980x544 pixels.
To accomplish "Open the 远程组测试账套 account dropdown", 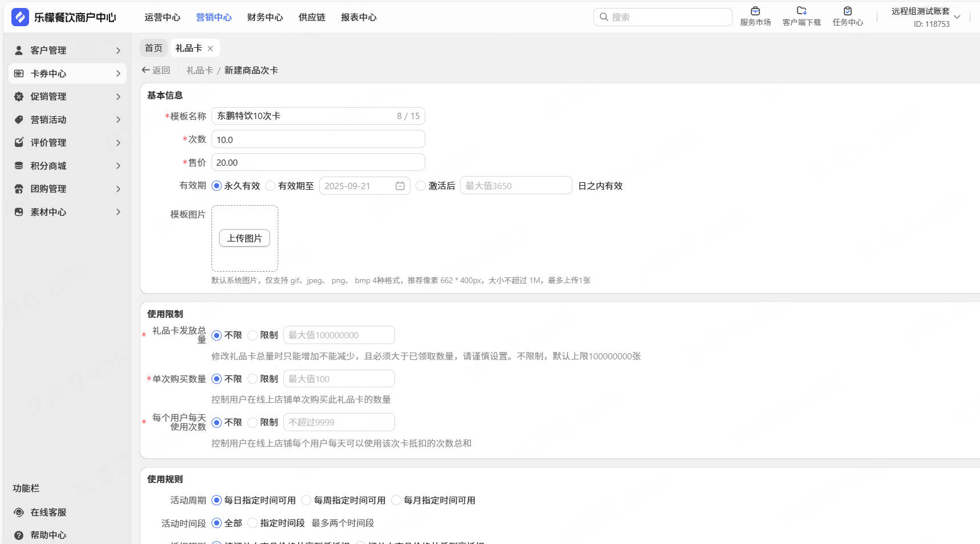I will pyautogui.click(x=957, y=17).
